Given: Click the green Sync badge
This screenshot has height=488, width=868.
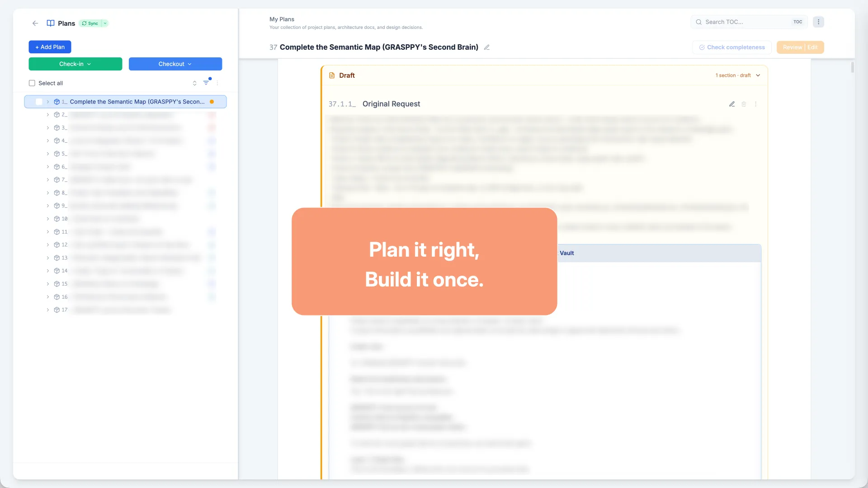Looking at the screenshot, I should (90, 23).
